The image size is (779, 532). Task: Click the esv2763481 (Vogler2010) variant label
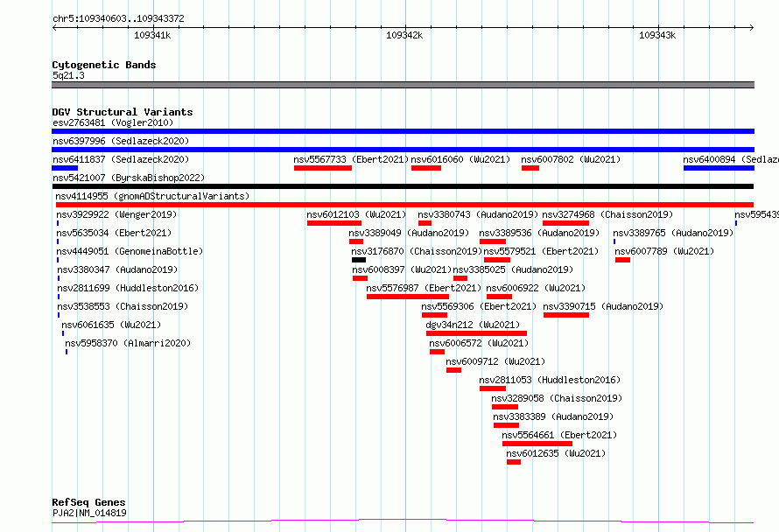[113, 122]
